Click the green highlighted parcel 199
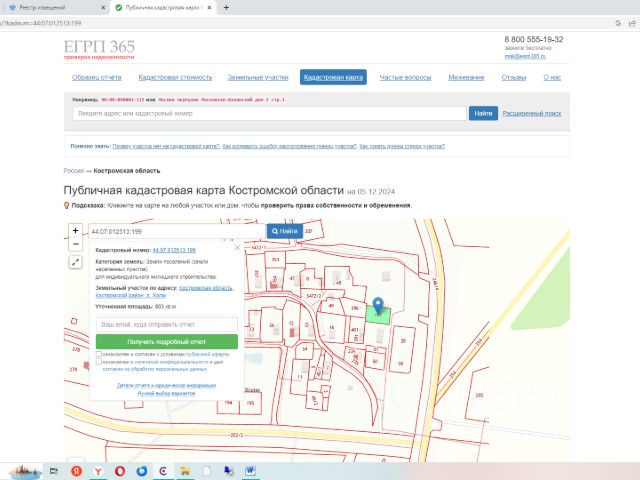The image size is (640, 480). coord(378,316)
